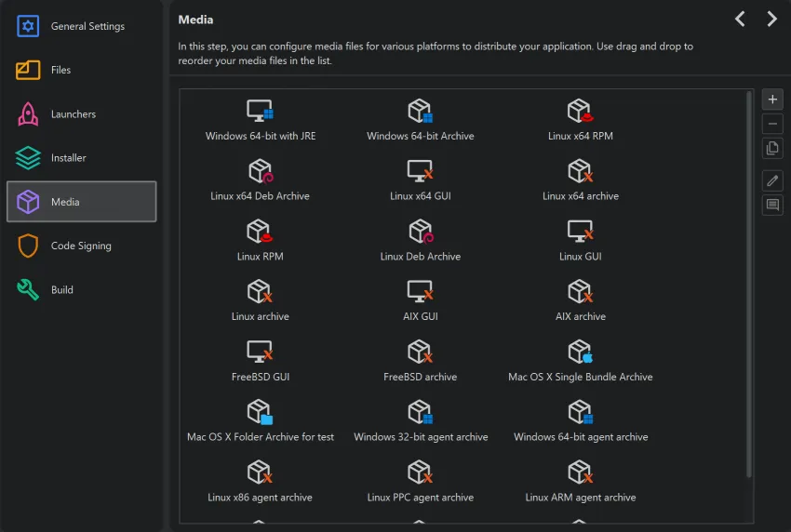Remove the selected media file
This screenshot has height=532, width=791.
[772, 124]
